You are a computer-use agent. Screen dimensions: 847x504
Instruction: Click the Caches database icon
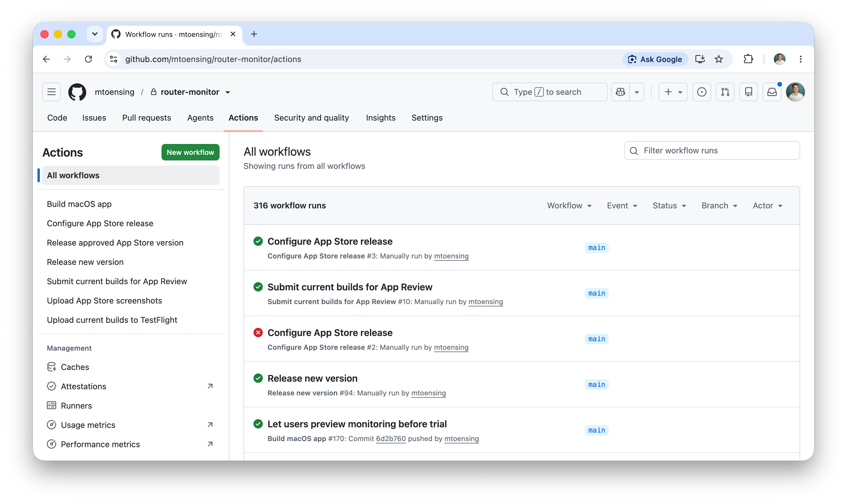pos(52,367)
